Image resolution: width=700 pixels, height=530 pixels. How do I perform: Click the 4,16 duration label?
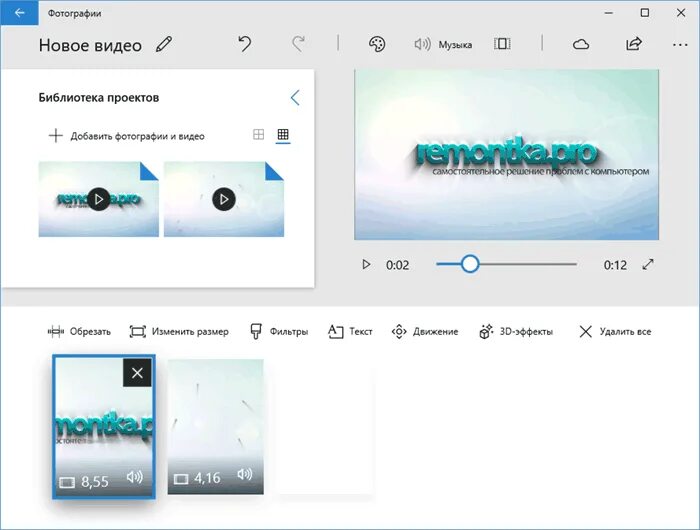tap(207, 478)
